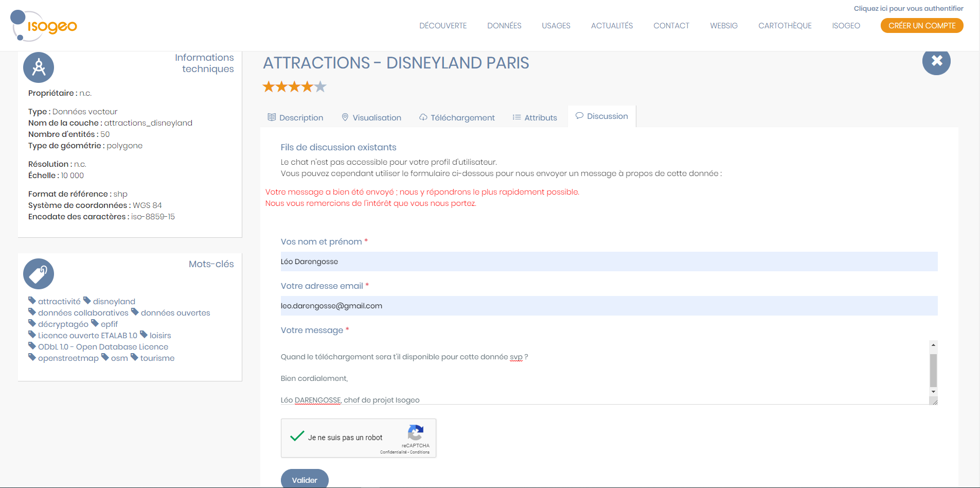Toggle the 'Je ne suis pas un robot' checkbox
This screenshot has width=980, height=488.
click(297, 437)
